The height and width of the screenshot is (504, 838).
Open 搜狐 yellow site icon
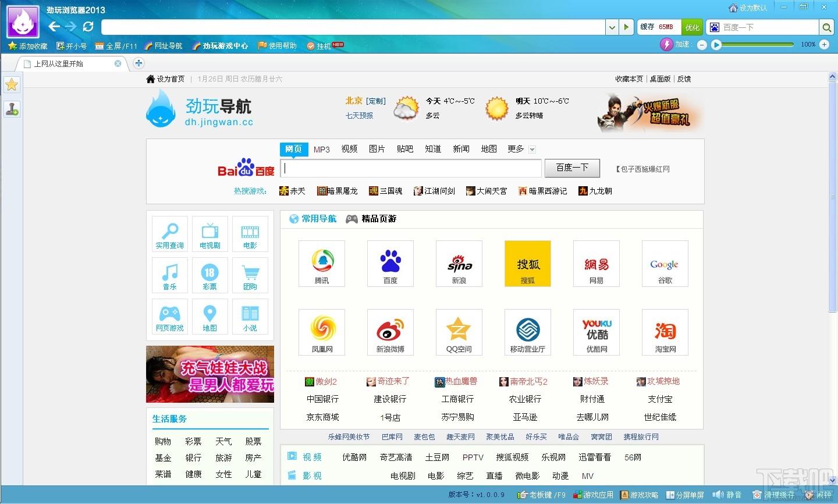pos(528,264)
